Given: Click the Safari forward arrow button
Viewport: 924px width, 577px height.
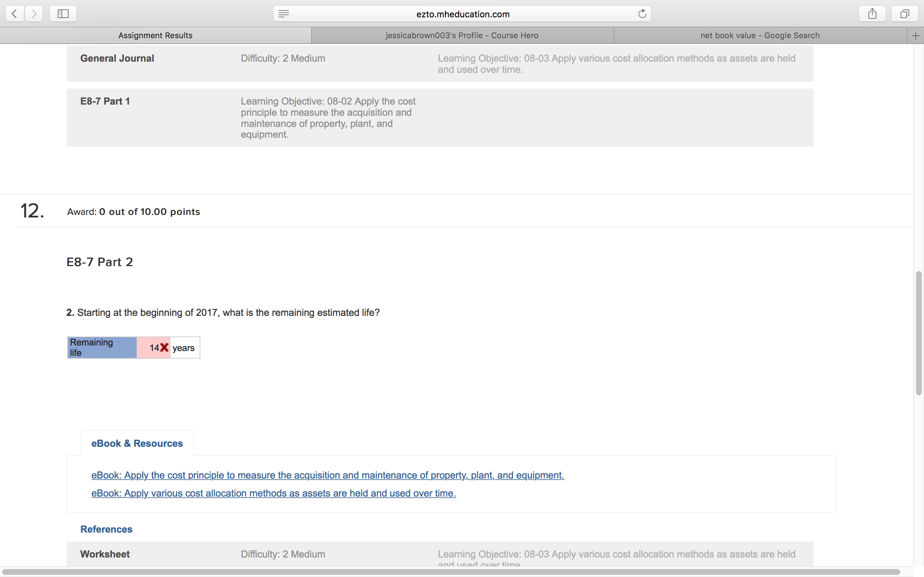Looking at the screenshot, I should tap(34, 14).
